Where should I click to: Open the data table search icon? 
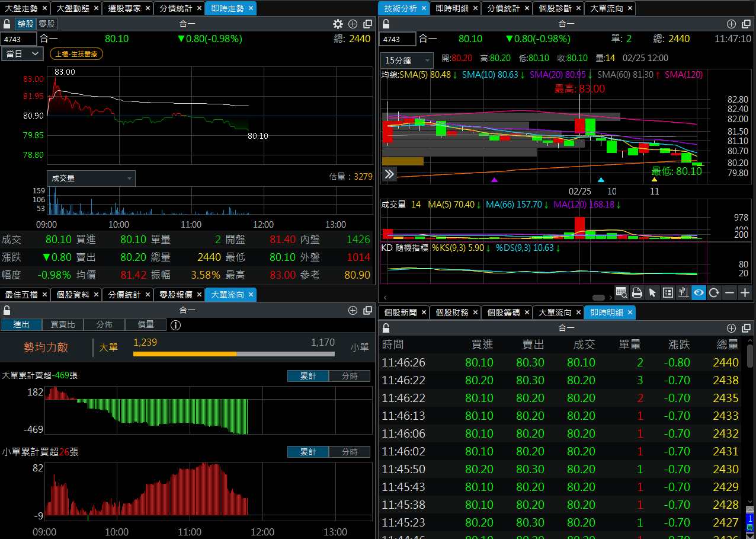point(621,292)
